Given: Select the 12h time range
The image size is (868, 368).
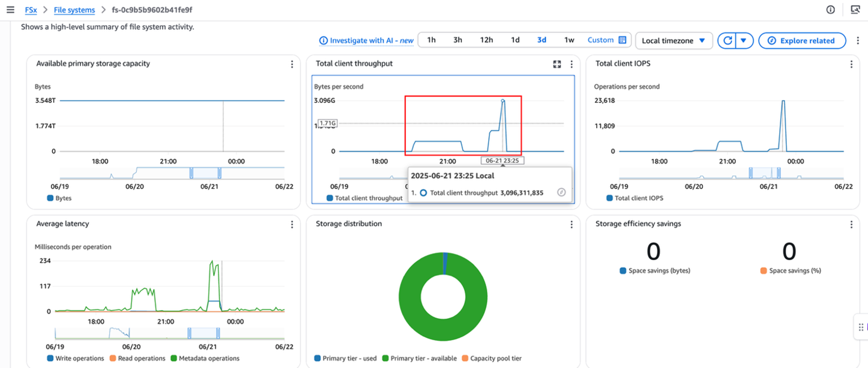Looking at the screenshot, I should click(486, 40).
